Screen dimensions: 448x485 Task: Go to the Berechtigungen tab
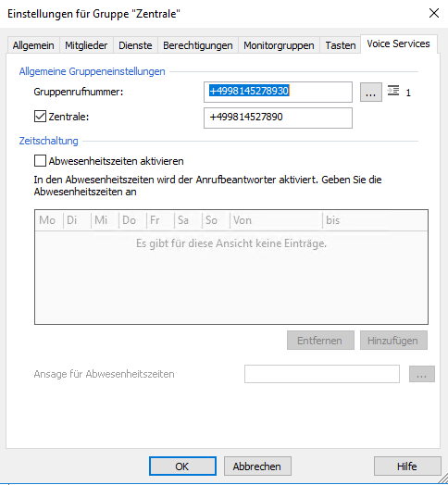198,45
